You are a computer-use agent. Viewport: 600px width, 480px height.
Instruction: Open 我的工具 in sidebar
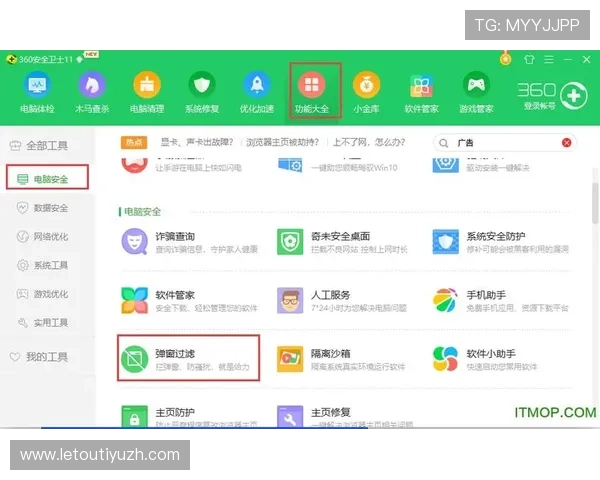point(39,357)
